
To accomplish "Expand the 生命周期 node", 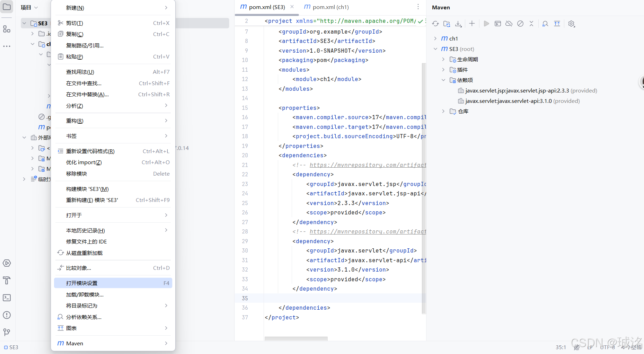I will click(x=443, y=59).
